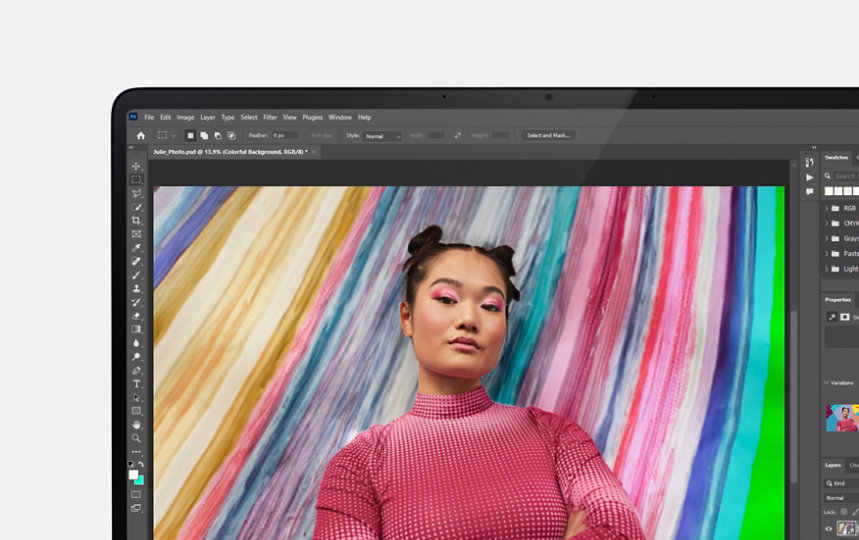Image resolution: width=859 pixels, height=540 pixels.
Task: Enable Intersect with selection mode
Action: (231, 135)
